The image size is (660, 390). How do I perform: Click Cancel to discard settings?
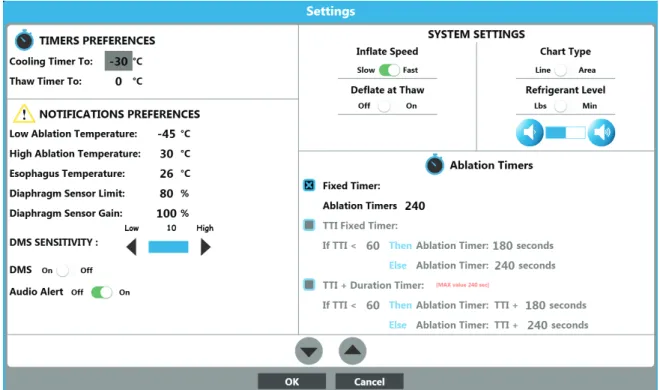tap(369, 382)
